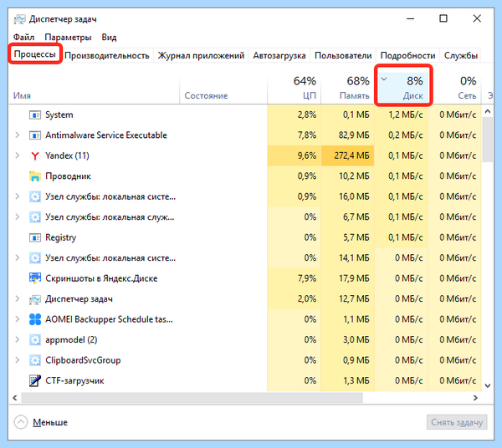This screenshot has width=502, height=448.
Task: Select the Проводник process name
Action: click(69, 176)
